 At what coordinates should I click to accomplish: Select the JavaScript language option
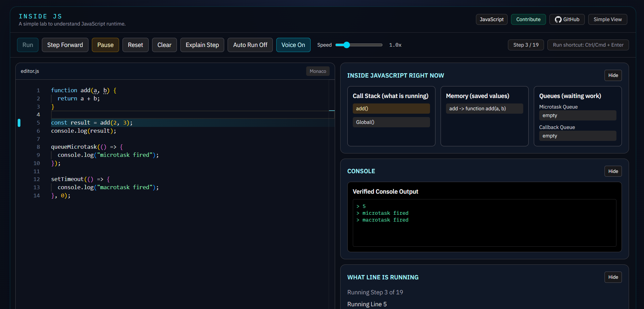click(492, 19)
